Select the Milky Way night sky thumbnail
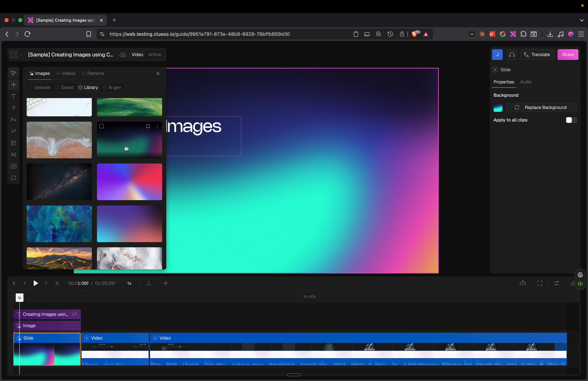The width and height of the screenshot is (588, 381). click(59, 182)
